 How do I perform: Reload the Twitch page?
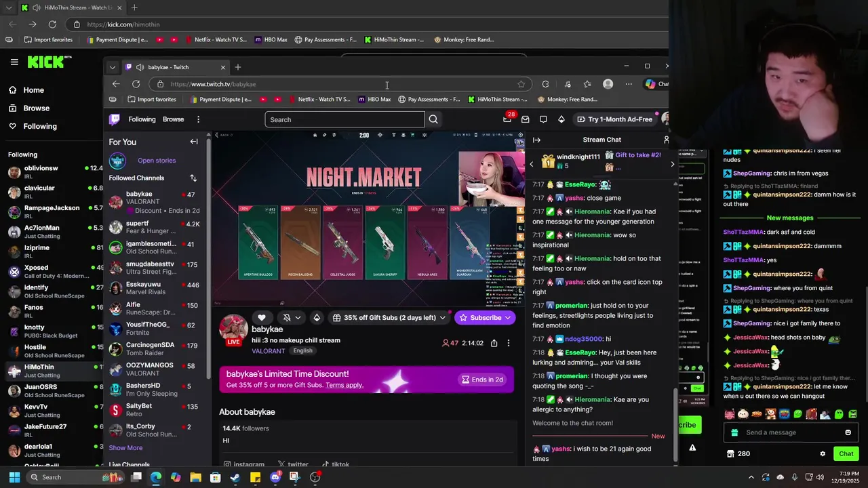click(136, 84)
